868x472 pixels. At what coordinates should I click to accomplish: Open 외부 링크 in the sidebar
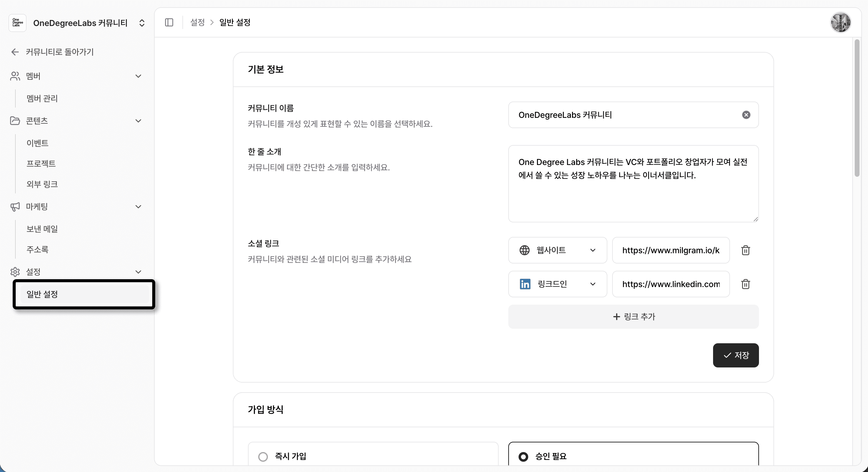[42, 184]
